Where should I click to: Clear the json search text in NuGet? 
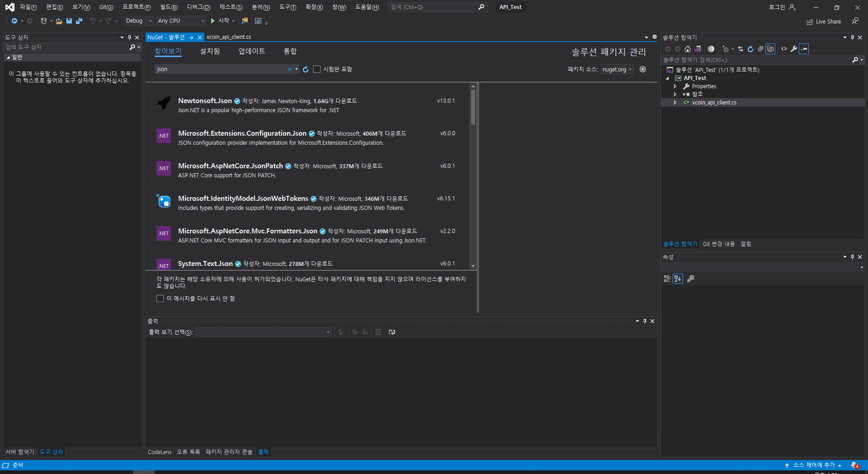tap(290, 69)
